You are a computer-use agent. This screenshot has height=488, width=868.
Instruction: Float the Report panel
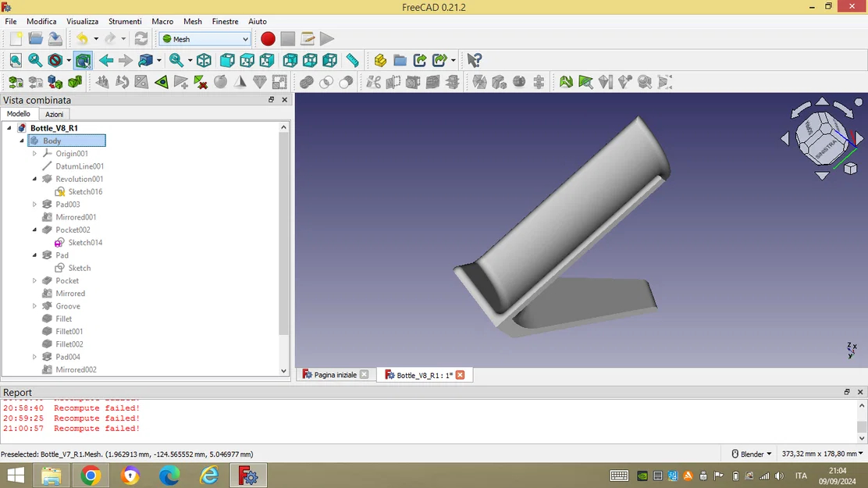click(x=847, y=392)
